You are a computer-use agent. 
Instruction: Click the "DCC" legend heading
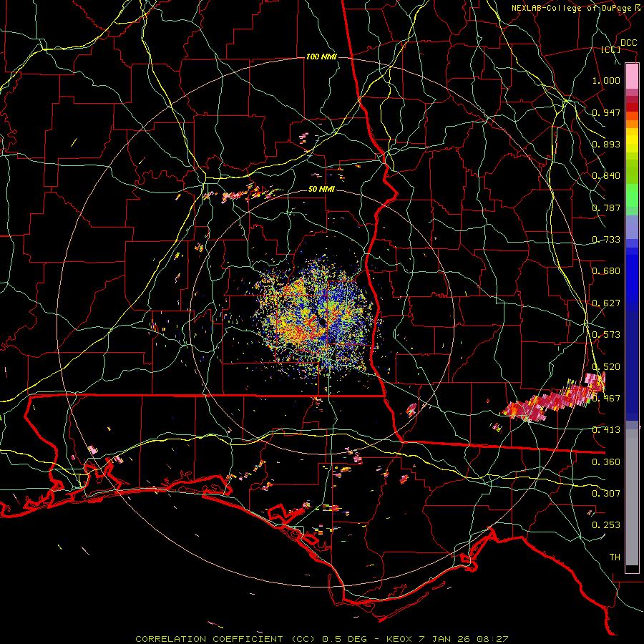[629, 43]
